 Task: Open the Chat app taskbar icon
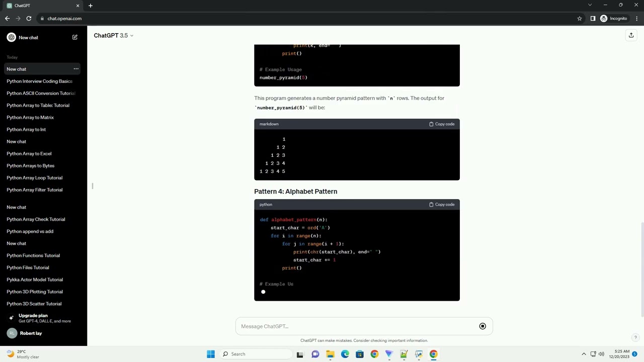click(315, 354)
